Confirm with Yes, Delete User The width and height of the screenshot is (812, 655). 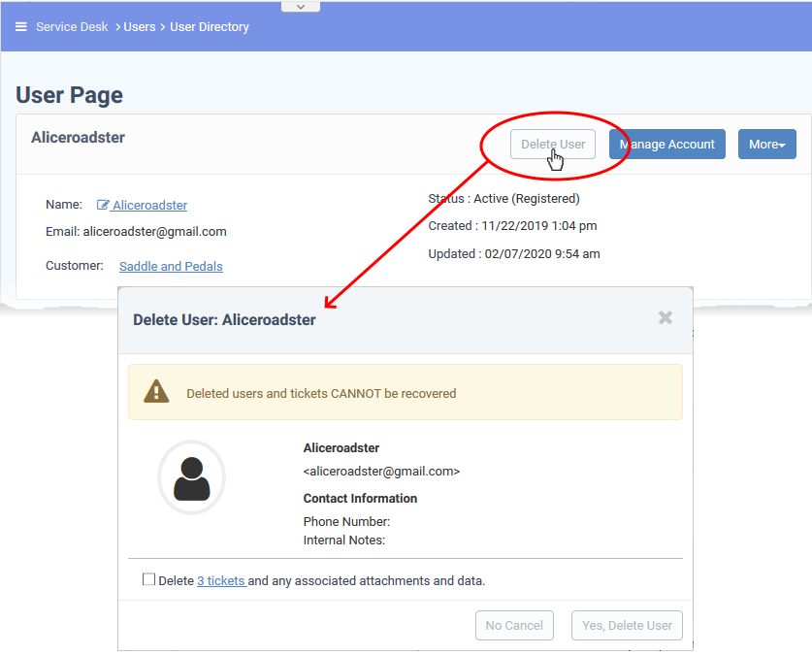(x=627, y=626)
